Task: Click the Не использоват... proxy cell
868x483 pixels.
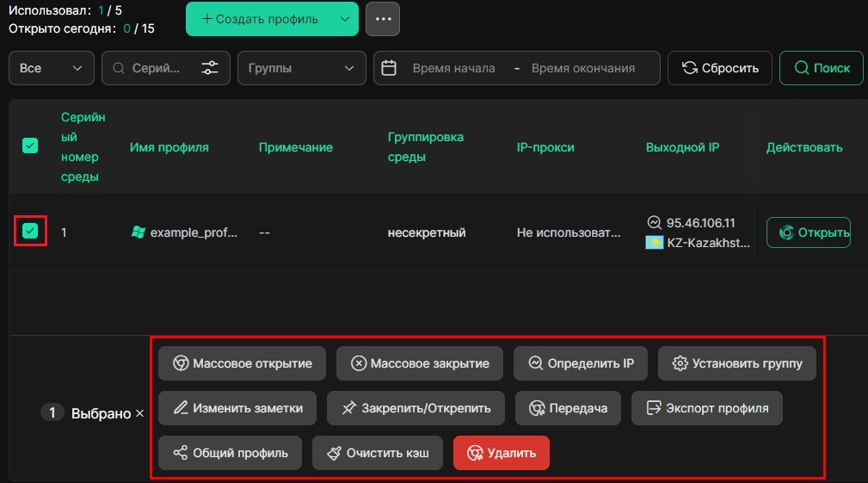Action: click(x=569, y=232)
